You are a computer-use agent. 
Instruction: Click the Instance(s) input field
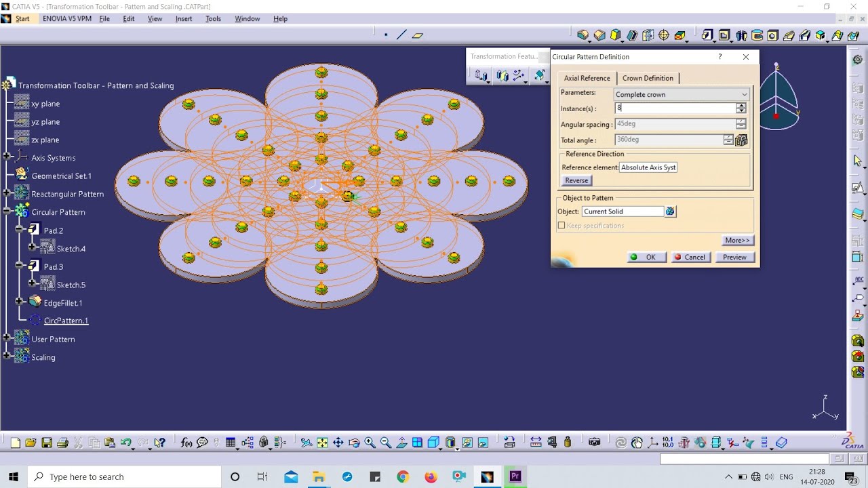(x=675, y=108)
